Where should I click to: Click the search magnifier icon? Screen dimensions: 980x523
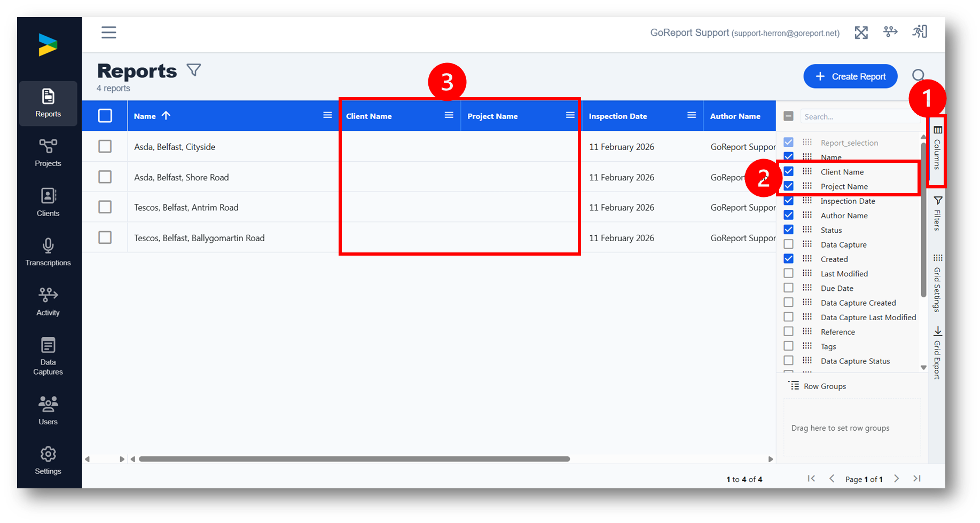[x=918, y=75]
